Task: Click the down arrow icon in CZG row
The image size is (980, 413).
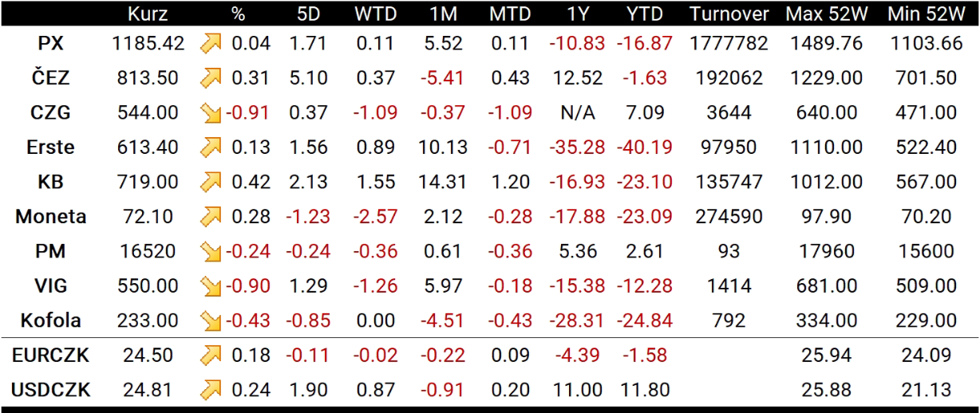Action: tap(211, 112)
